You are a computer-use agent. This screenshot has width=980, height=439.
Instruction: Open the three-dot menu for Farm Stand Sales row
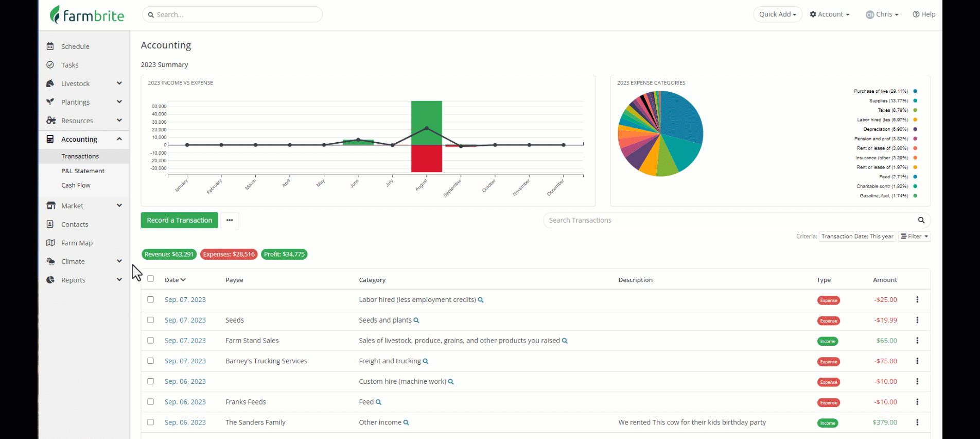point(917,341)
